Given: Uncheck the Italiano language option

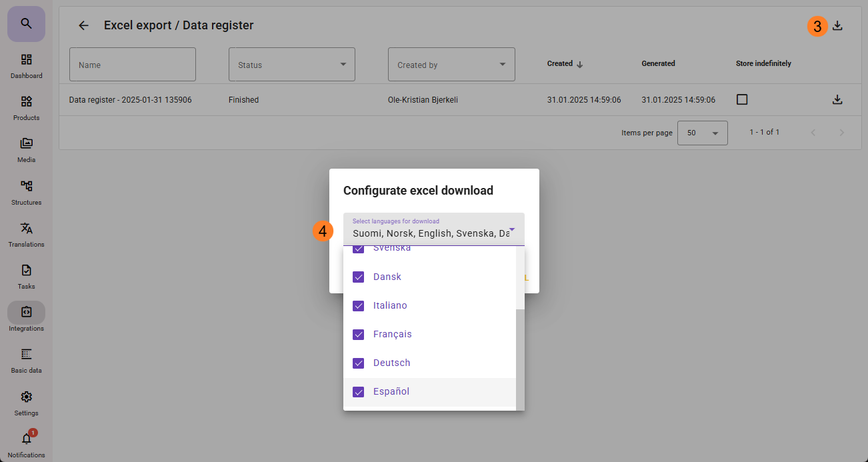Looking at the screenshot, I should pyautogui.click(x=359, y=305).
